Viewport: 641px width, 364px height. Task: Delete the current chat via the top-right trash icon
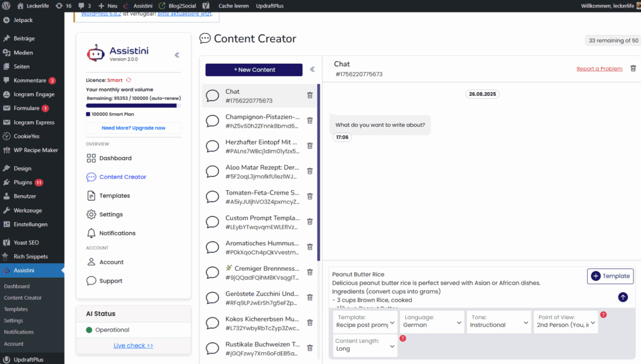pyautogui.click(x=633, y=68)
